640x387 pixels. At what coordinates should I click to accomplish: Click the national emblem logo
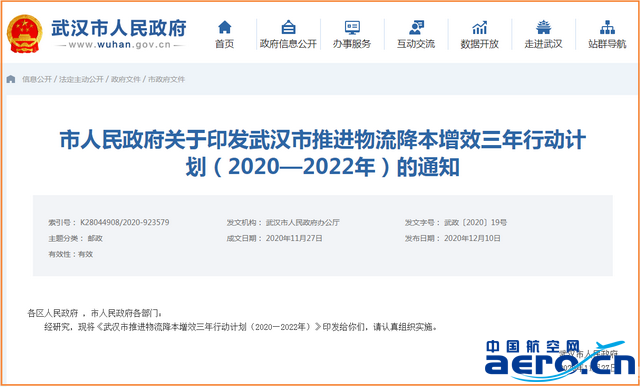tap(24, 33)
